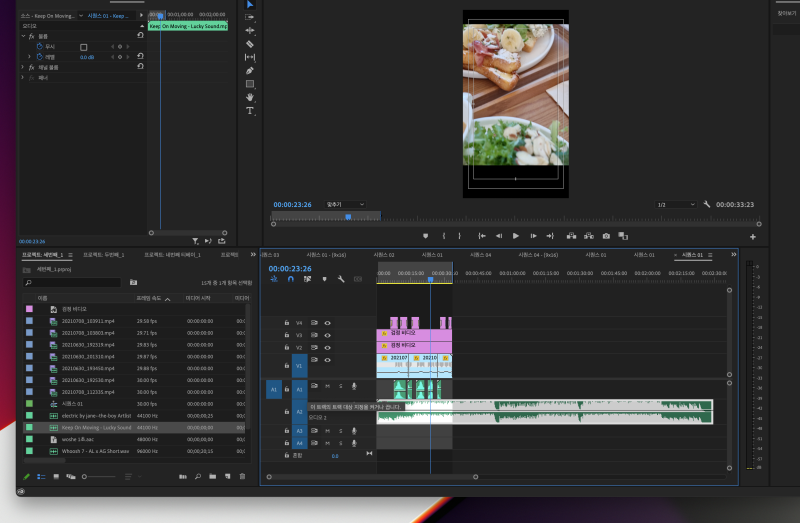
Task: Open the timeline wrench settings icon
Action: coord(341,279)
